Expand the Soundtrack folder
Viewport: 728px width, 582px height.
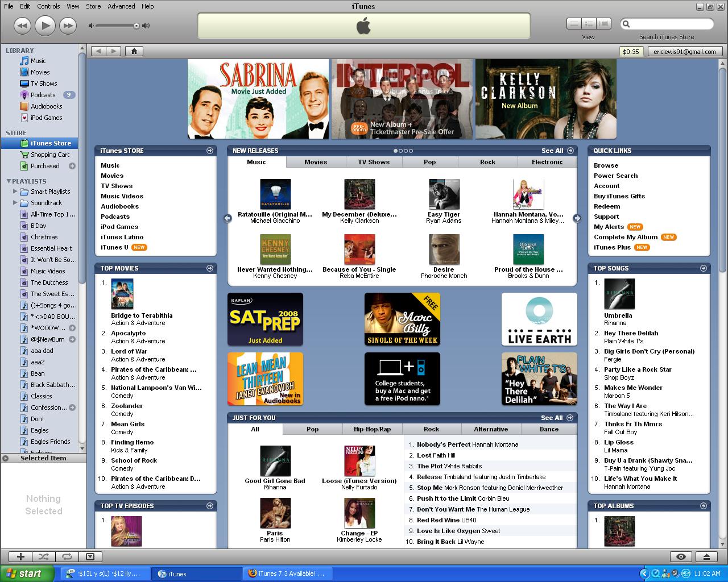point(15,203)
